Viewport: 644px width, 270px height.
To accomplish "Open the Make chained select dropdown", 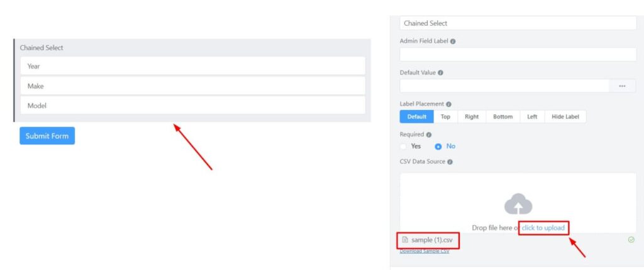I will pyautogui.click(x=192, y=86).
